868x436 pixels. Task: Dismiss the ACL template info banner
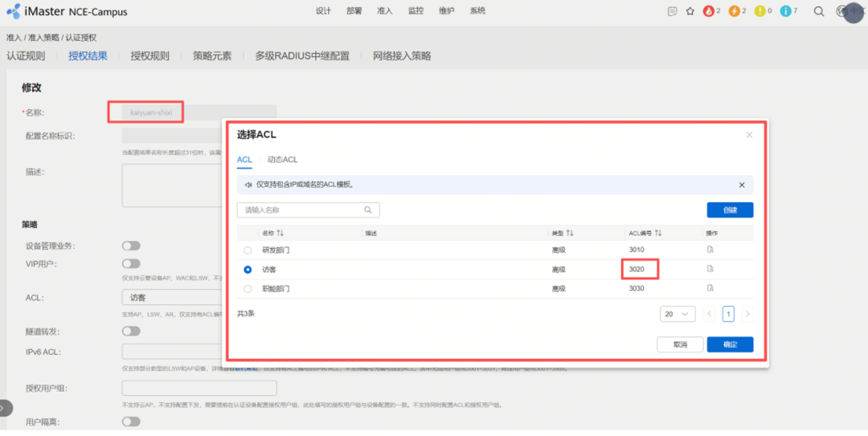coord(742,185)
